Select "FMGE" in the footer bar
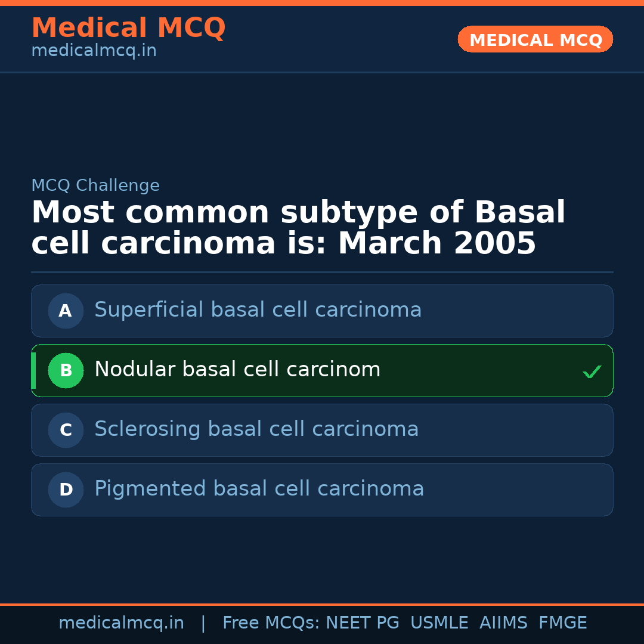This screenshot has height=644, width=644. click(562, 623)
